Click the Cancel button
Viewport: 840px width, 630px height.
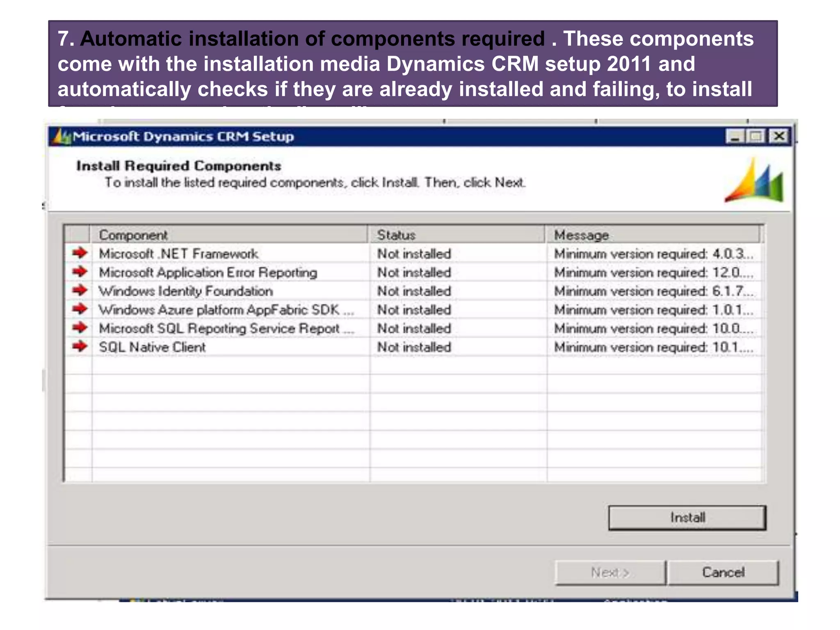[x=723, y=572]
